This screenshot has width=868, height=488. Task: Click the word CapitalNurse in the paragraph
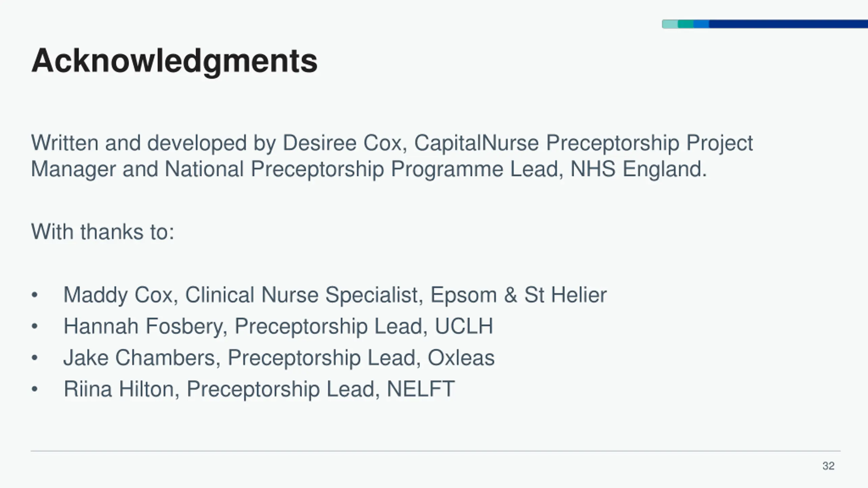point(476,143)
